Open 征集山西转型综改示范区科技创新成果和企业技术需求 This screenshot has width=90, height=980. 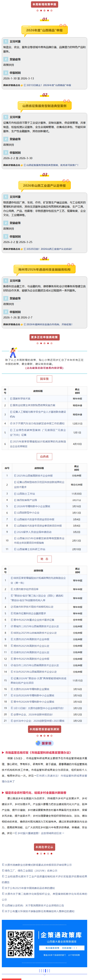coord(39,484)
